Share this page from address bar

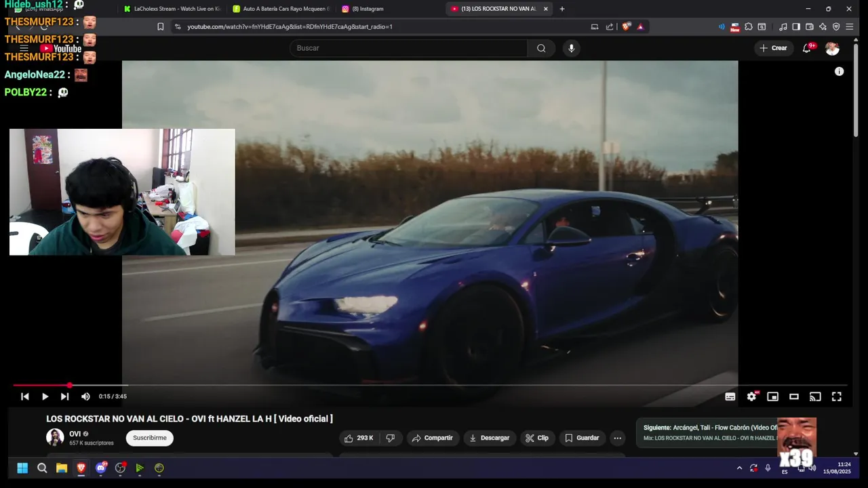pos(609,26)
